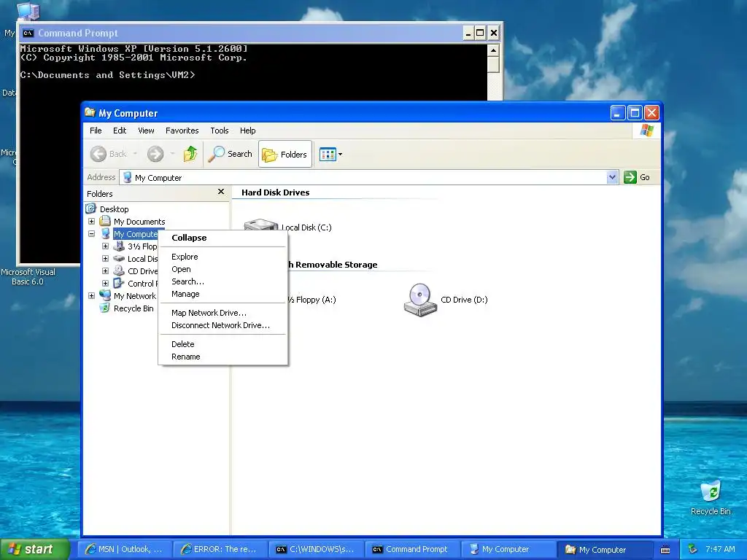Click the 7:47 AM system clock
747x560 pixels.
point(720,549)
